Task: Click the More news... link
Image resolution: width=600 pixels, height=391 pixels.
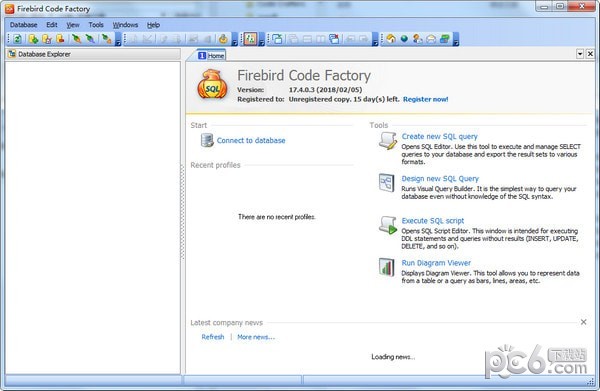Action: click(x=256, y=337)
